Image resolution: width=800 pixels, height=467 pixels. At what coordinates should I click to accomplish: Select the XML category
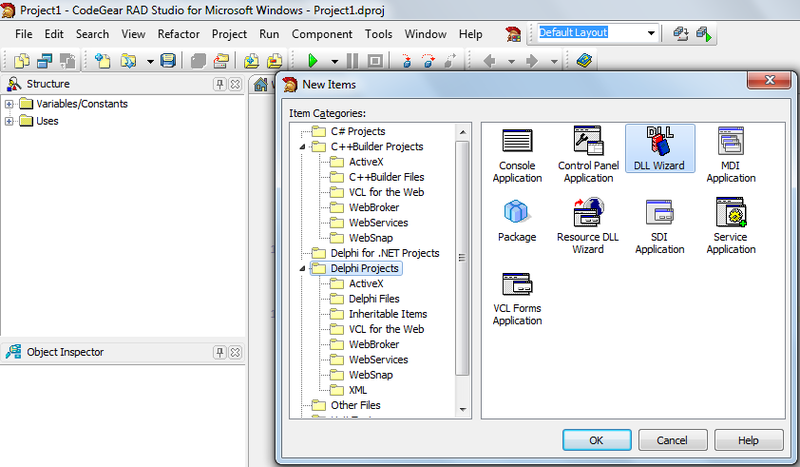coord(357,390)
